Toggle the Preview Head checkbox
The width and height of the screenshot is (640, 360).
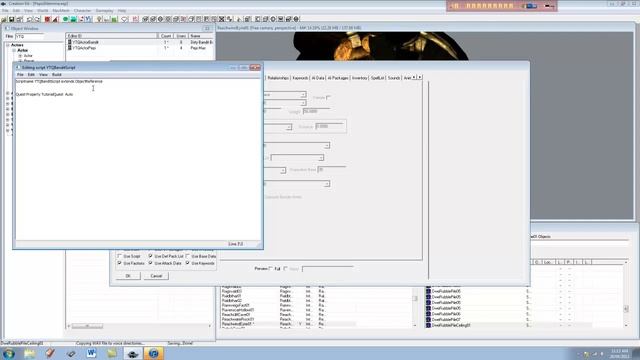[285, 268]
